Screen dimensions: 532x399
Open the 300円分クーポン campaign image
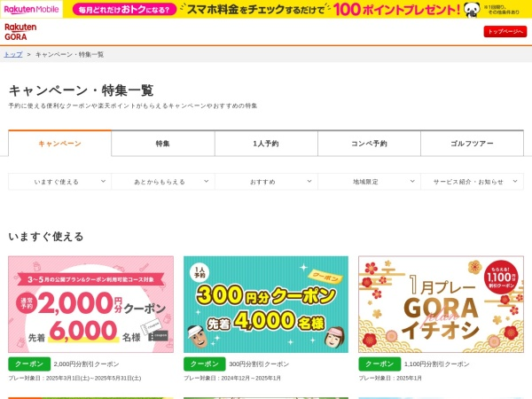266,304
